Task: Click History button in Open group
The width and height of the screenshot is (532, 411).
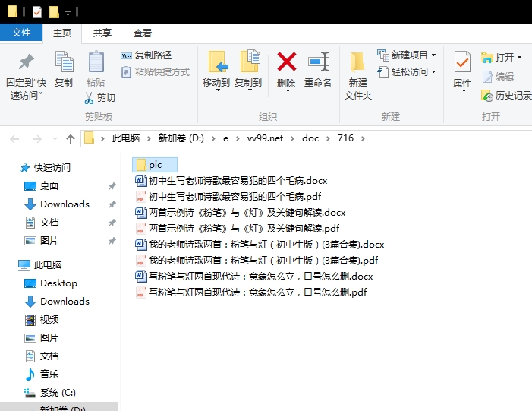Action: 506,96
